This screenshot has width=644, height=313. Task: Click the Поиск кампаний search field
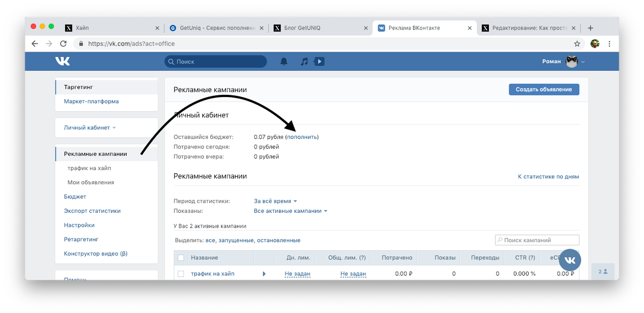(537, 240)
